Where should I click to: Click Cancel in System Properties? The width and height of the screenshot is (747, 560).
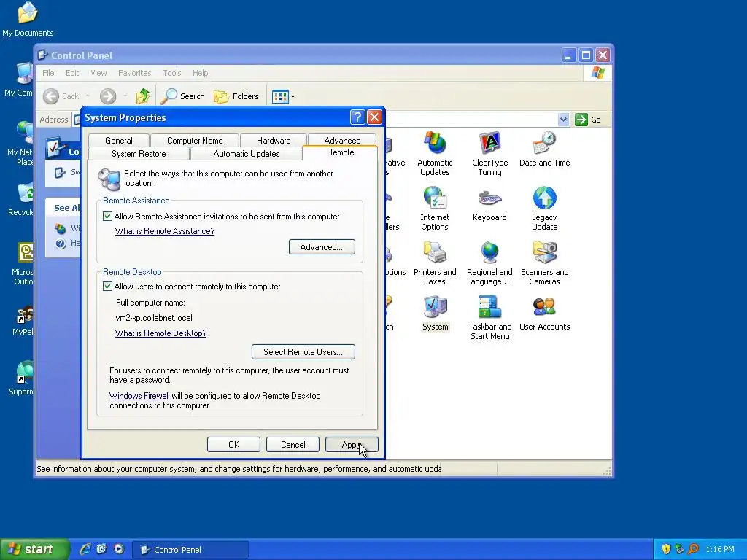[293, 444]
